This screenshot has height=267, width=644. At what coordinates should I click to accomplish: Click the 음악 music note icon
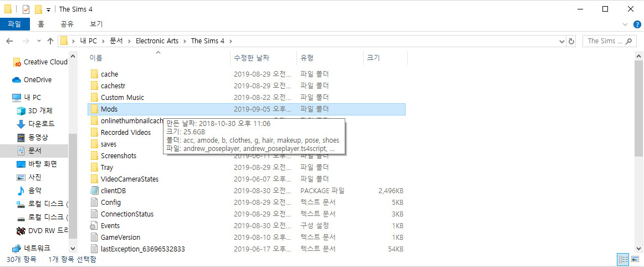click(21, 190)
